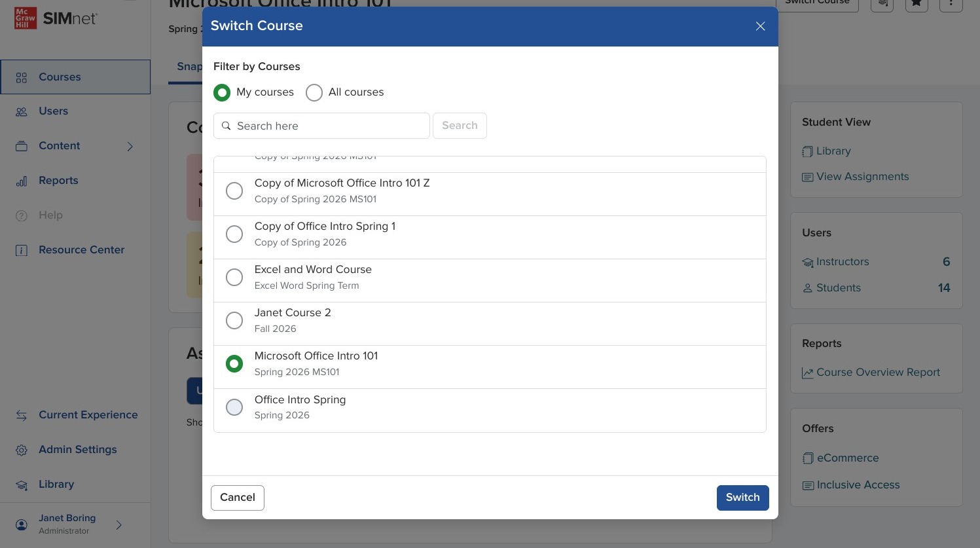The width and height of the screenshot is (980, 548).
Task: Click the Fall 2026 subtitle text
Action: 275,329
